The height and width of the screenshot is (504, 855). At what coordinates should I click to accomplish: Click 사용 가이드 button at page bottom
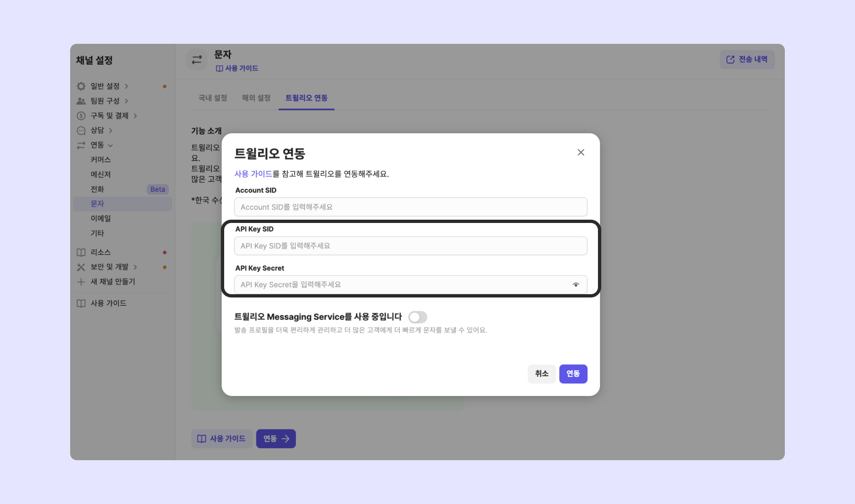coord(221,439)
